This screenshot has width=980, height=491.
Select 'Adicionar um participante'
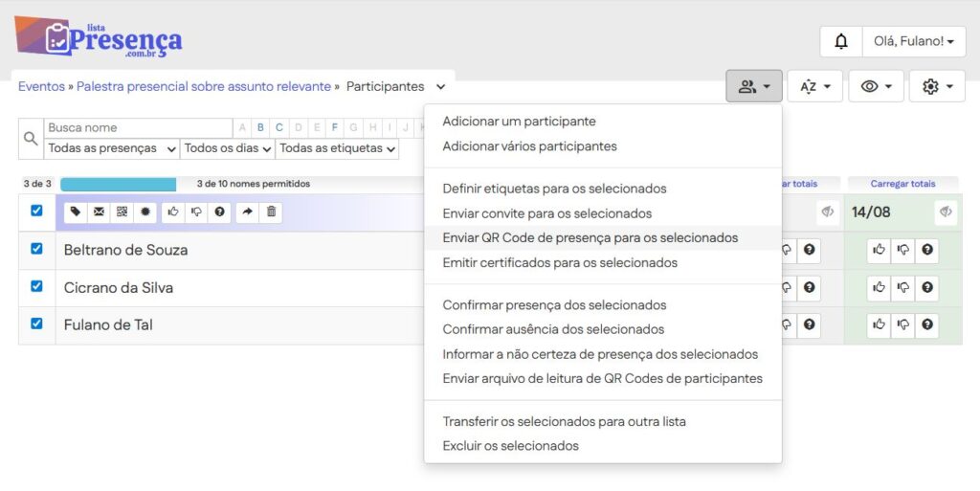coord(603,122)
